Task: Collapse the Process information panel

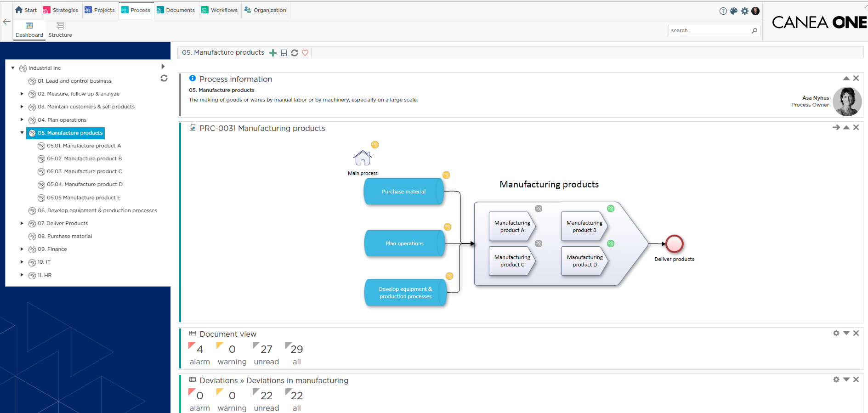Action: point(846,79)
